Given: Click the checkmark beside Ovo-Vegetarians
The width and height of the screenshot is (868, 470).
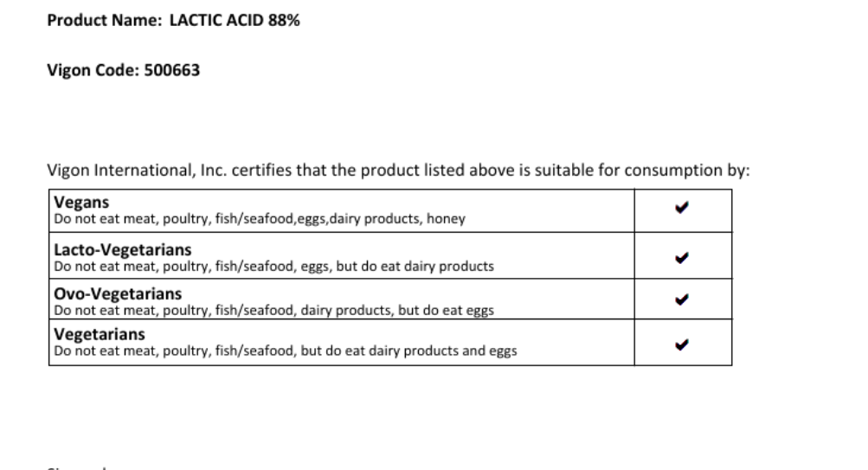Looking at the screenshot, I should (683, 299).
